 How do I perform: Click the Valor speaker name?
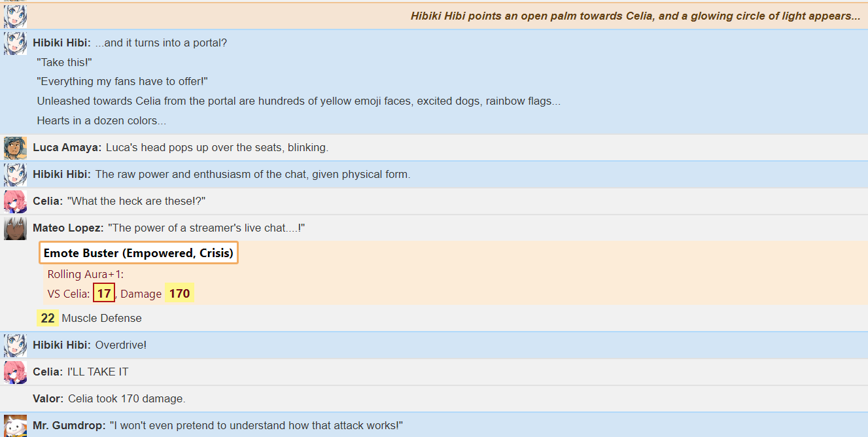pyautogui.click(x=48, y=399)
